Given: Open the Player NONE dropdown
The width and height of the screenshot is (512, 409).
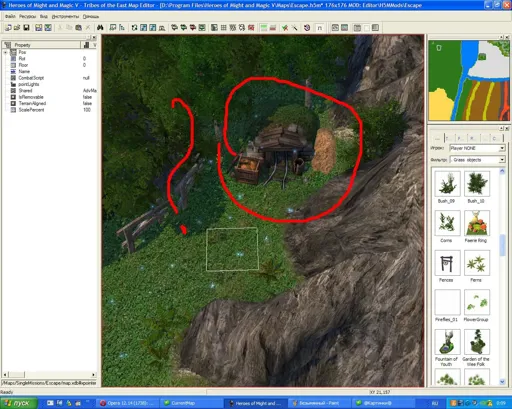Looking at the screenshot, I should [477, 148].
